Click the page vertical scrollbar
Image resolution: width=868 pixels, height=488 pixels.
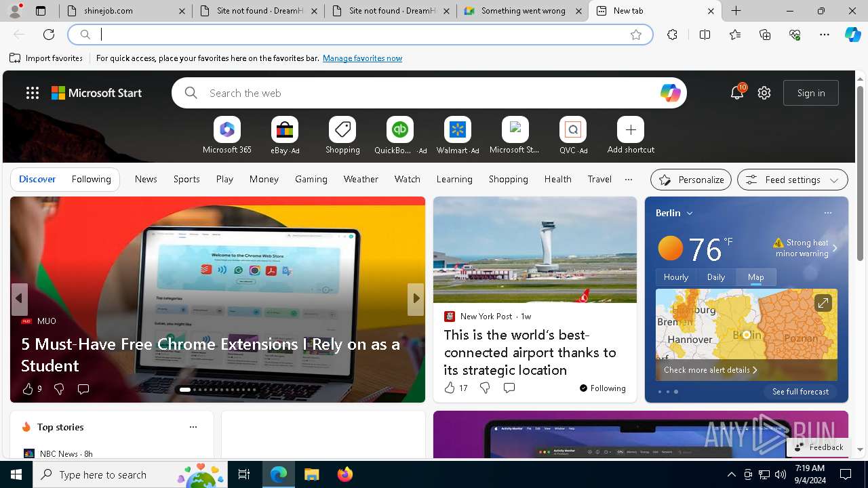[860, 173]
